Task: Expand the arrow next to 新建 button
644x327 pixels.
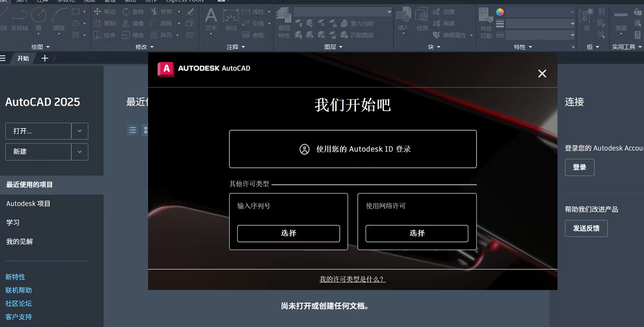Action: pyautogui.click(x=79, y=152)
